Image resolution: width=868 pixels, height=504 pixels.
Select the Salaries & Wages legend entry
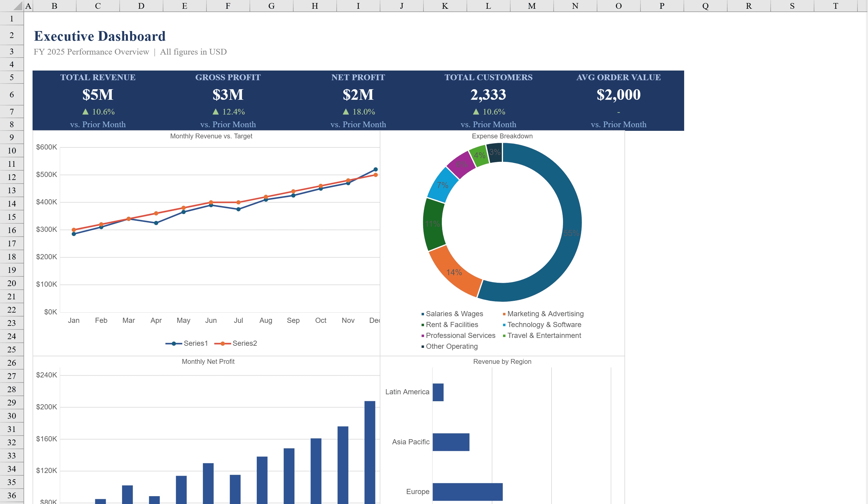pyautogui.click(x=454, y=314)
